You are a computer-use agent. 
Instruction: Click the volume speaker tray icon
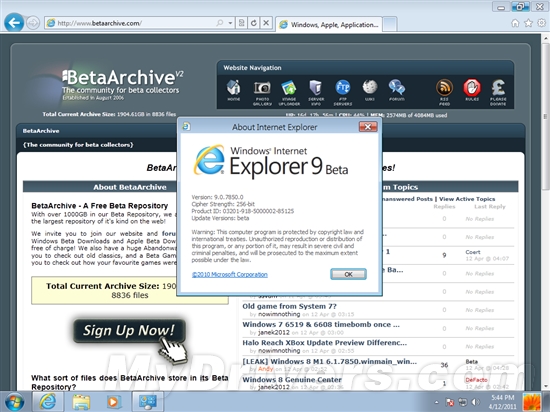coord(476,402)
